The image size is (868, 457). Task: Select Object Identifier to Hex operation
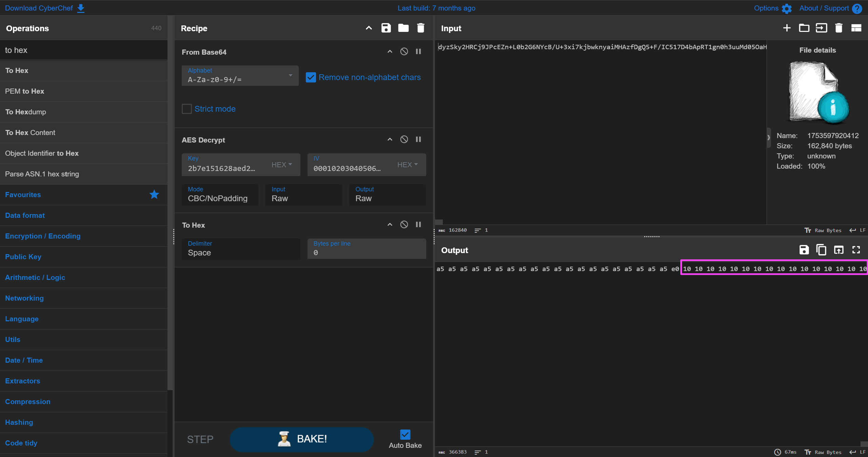[x=84, y=153]
